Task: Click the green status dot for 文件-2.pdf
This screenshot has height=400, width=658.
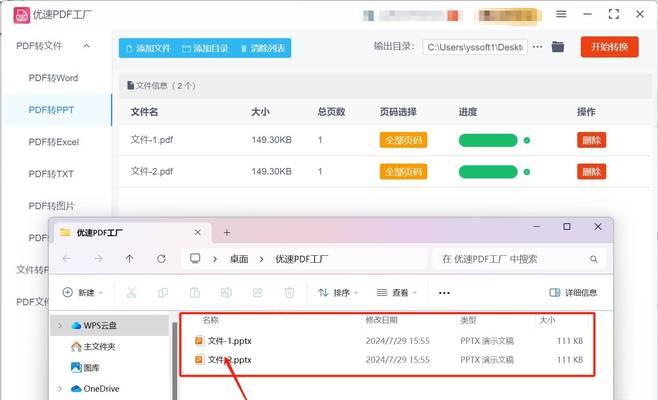Action: pos(527,172)
